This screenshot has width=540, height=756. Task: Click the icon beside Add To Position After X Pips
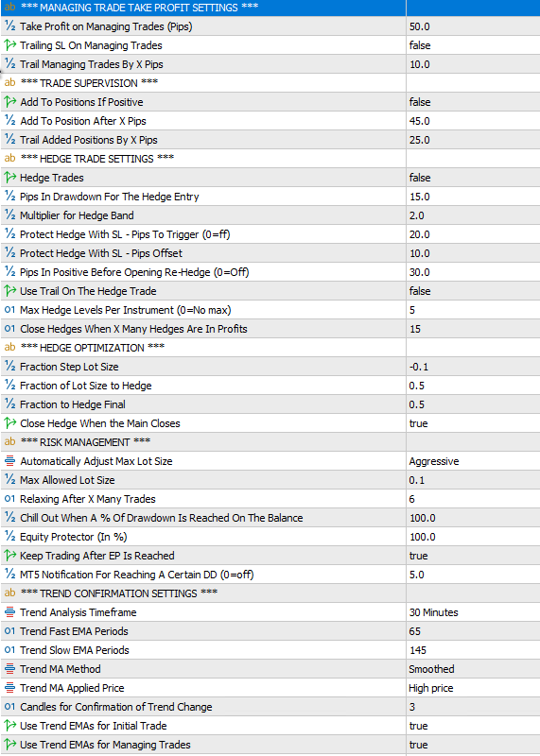(x=9, y=121)
